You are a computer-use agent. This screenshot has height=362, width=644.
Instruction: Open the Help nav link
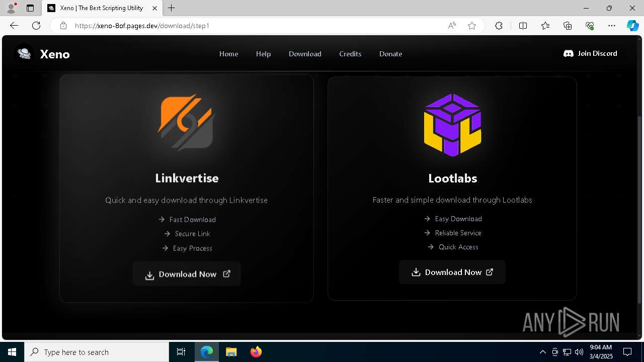(x=263, y=54)
